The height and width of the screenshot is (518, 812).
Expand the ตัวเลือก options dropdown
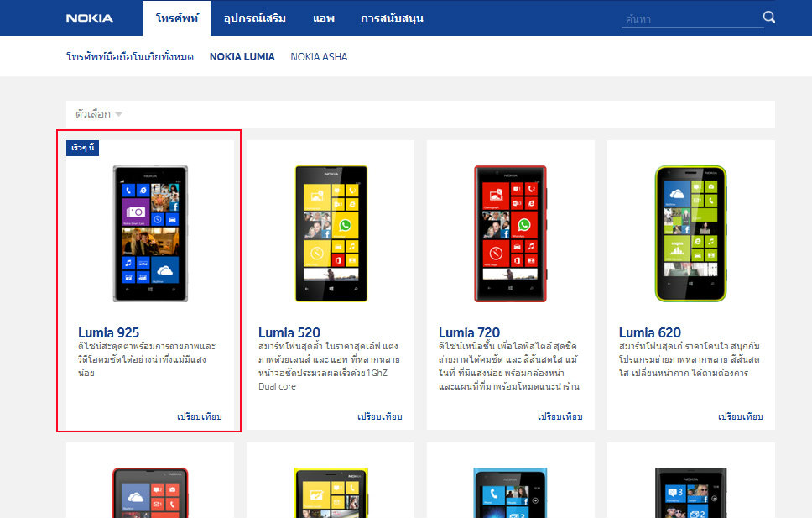(x=99, y=113)
